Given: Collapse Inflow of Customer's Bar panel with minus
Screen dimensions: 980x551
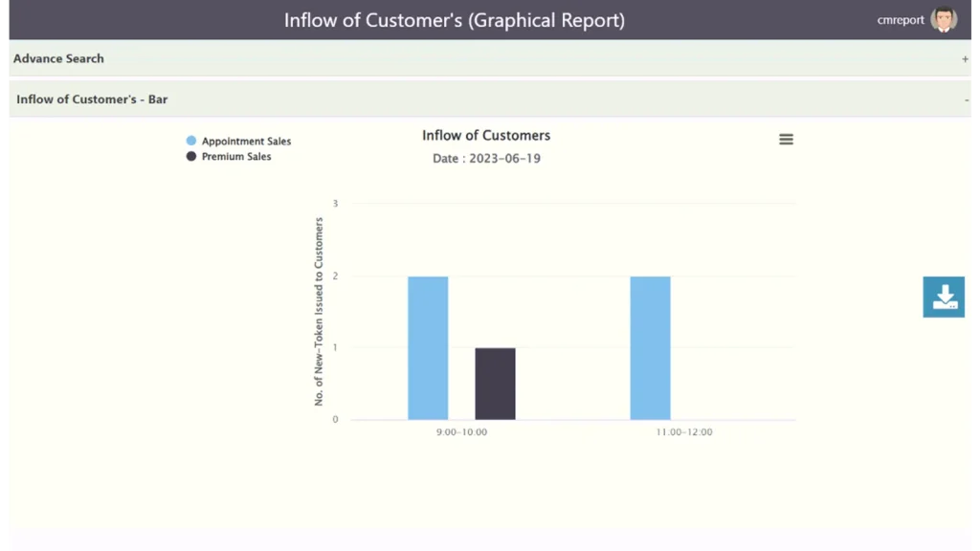Looking at the screenshot, I should [967, 99].
